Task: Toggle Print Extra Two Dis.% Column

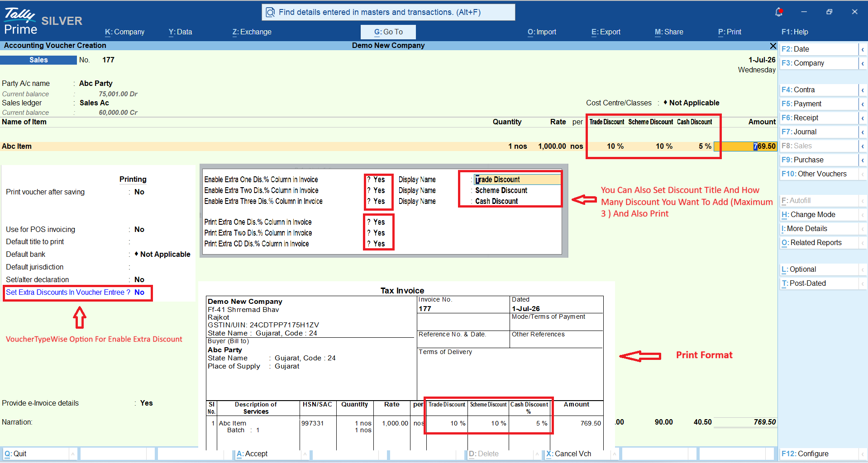Action: 379,233
